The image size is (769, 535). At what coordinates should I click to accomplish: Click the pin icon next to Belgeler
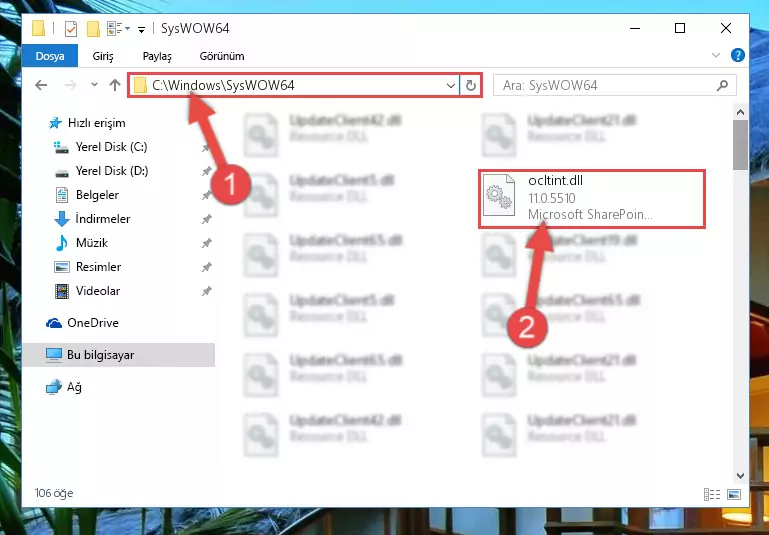206,195
